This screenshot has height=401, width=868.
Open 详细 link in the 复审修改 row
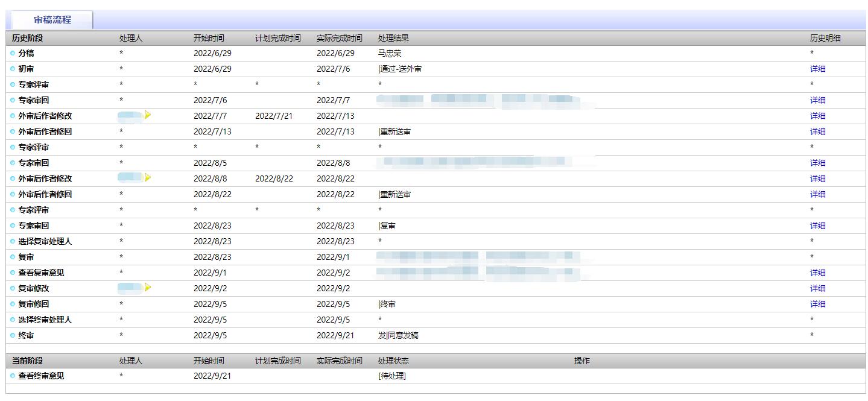coord(817,288)
